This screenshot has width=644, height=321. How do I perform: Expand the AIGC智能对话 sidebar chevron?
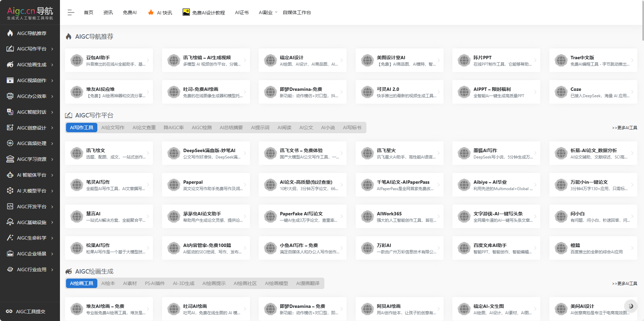pyautogui.click(x=52, y=112)
